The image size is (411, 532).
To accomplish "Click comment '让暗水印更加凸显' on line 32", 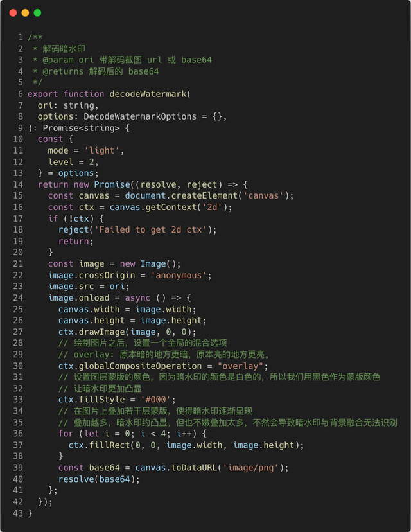I will coord(107,389).
